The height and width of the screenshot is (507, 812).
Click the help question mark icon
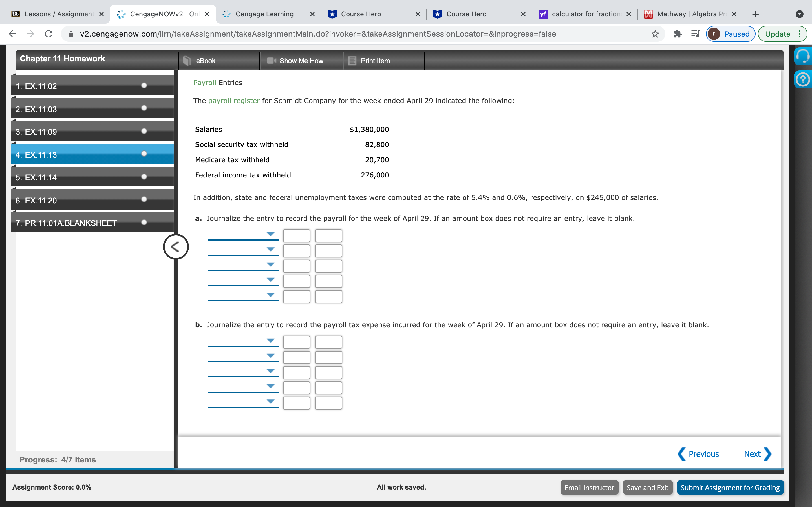click(803, 80)
